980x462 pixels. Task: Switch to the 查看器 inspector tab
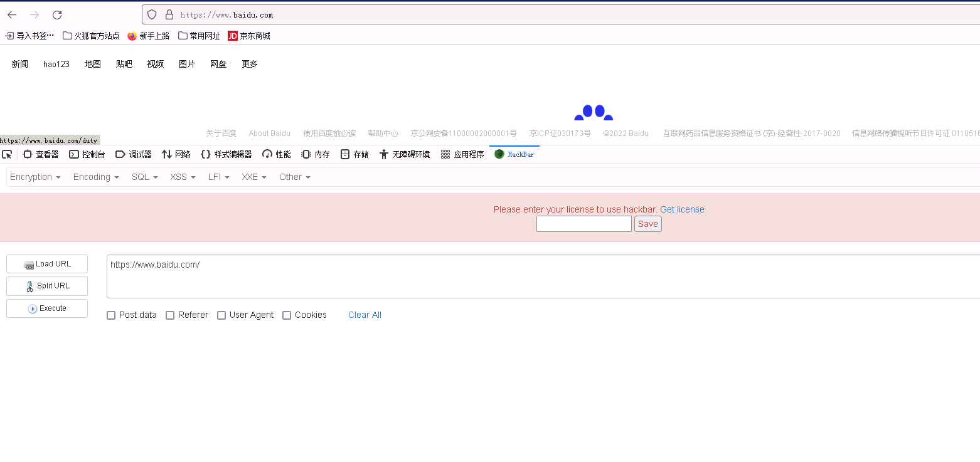pos(41,154)
